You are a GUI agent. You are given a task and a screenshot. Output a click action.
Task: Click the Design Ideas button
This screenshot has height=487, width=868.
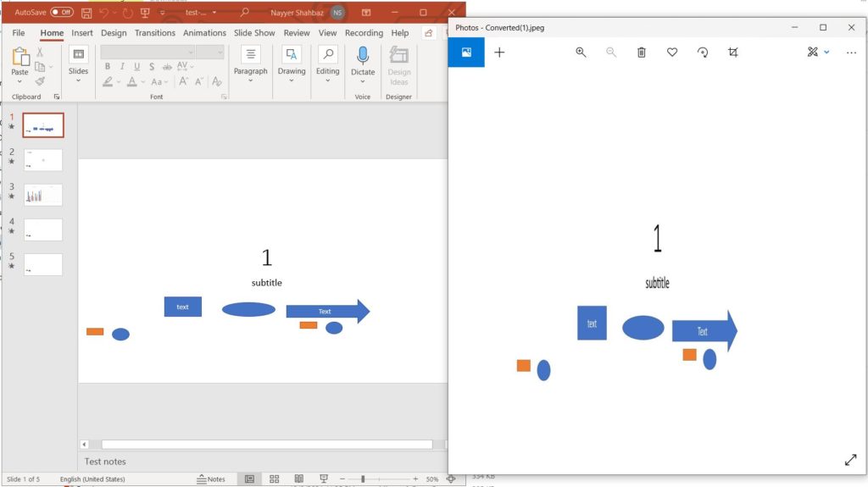tap(399, 66)
